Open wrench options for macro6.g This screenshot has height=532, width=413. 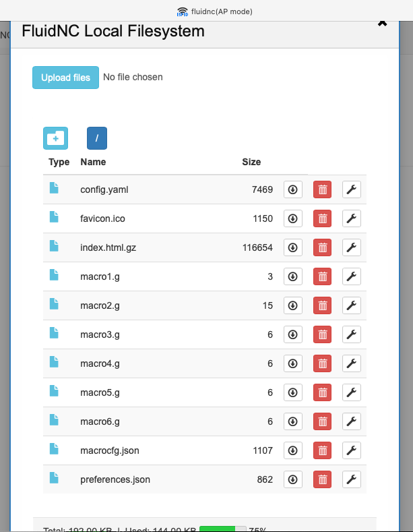coord(352,421)
